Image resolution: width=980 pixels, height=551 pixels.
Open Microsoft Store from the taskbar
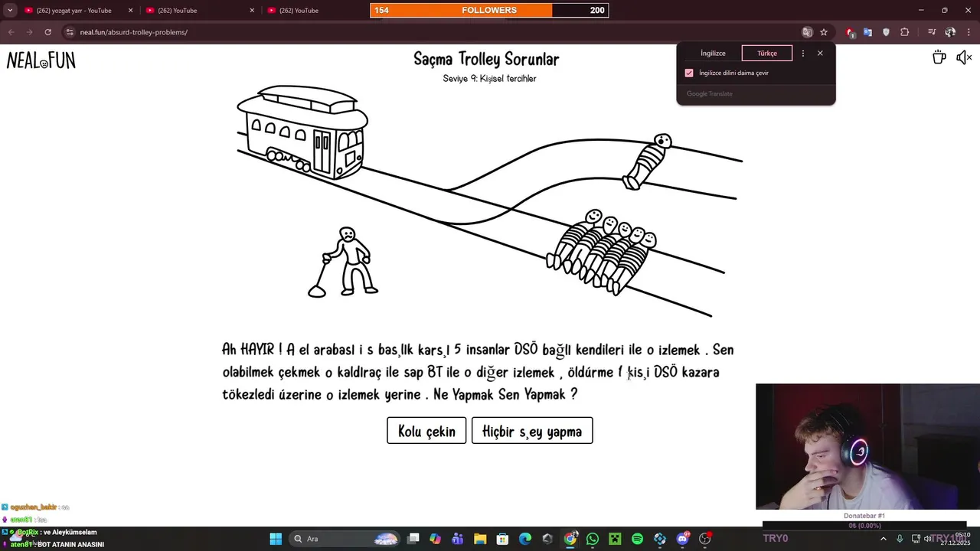(503, 539)
